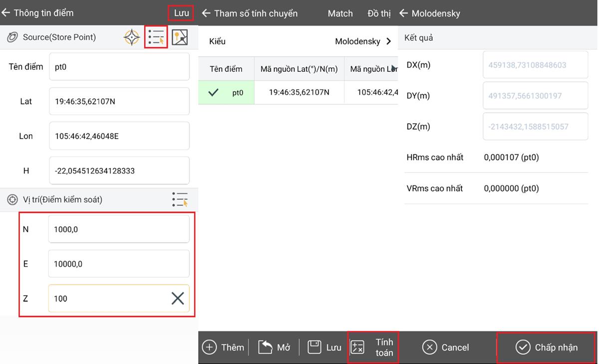
Task: Click Lưu in the bottom toolbar
Action: (324, 348)
